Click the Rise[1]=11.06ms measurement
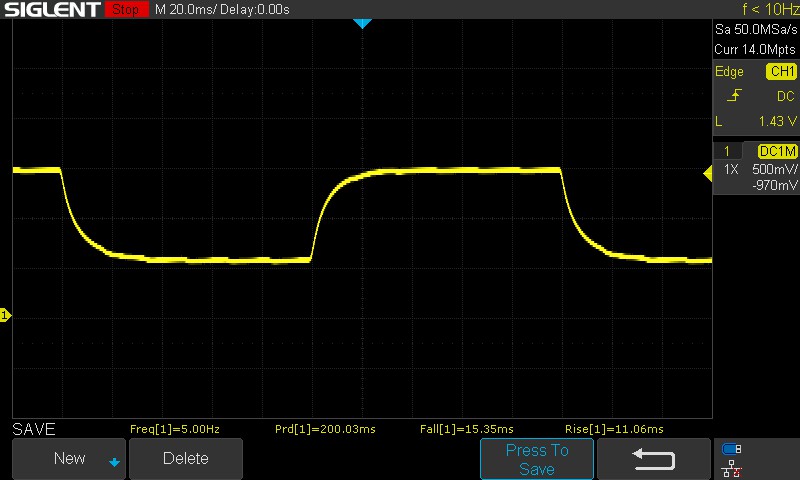This screenshot has height=480, width=800. pyautogui.click(x=614, y=429)
